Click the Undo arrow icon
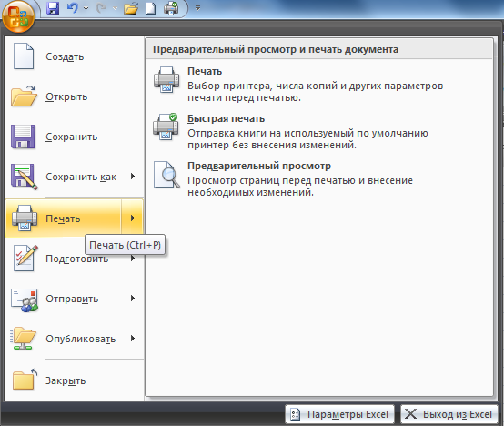 click(x=73, y=7)
